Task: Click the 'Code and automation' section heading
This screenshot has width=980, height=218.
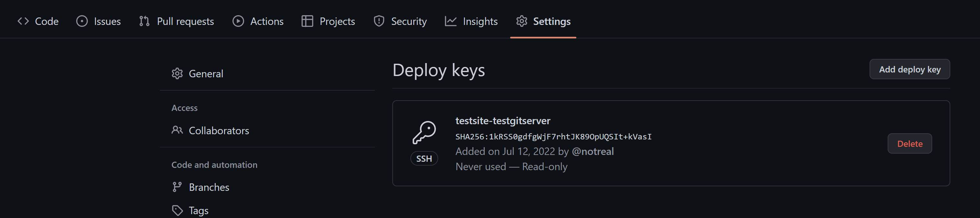Action: tap(214, 165)
